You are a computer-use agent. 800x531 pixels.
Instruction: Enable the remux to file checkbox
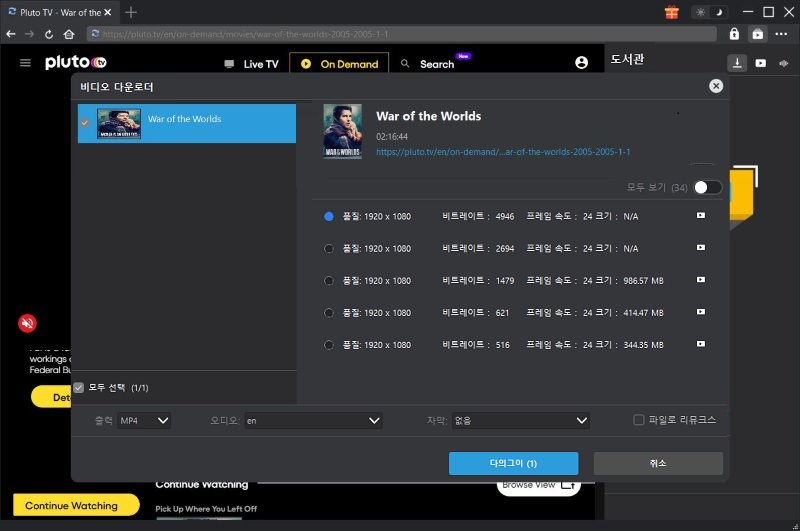pos(638,420)
